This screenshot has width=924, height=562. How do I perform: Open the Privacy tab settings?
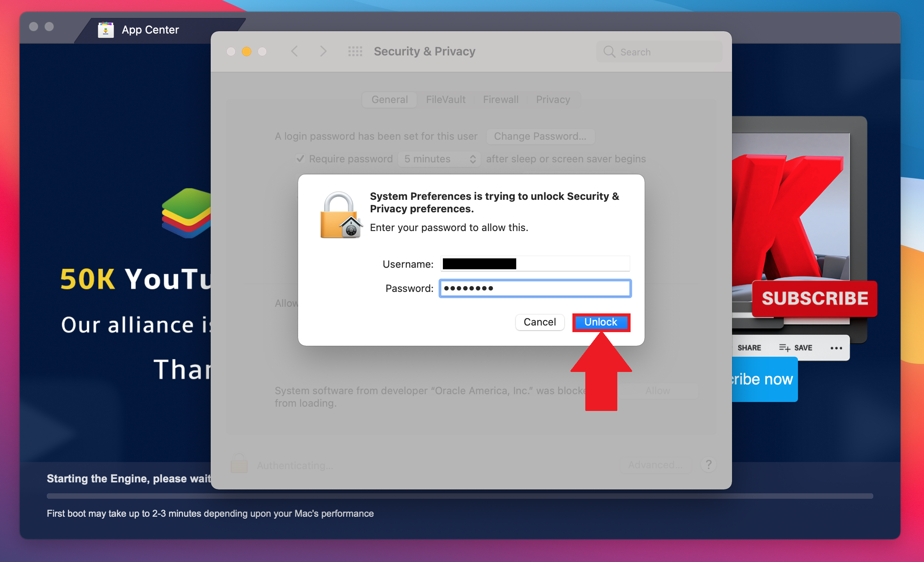pyautogui.click(x=553, y=100)
